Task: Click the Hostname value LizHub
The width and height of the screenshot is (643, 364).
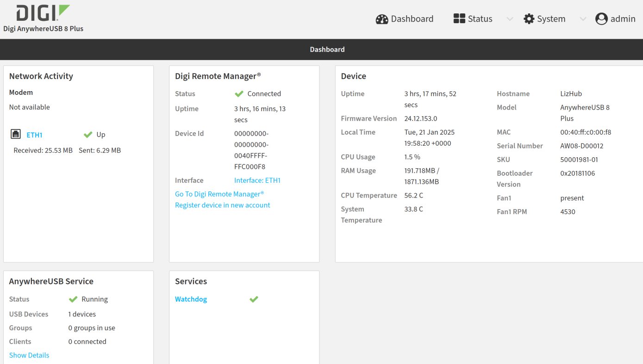Action: [571, 94]
